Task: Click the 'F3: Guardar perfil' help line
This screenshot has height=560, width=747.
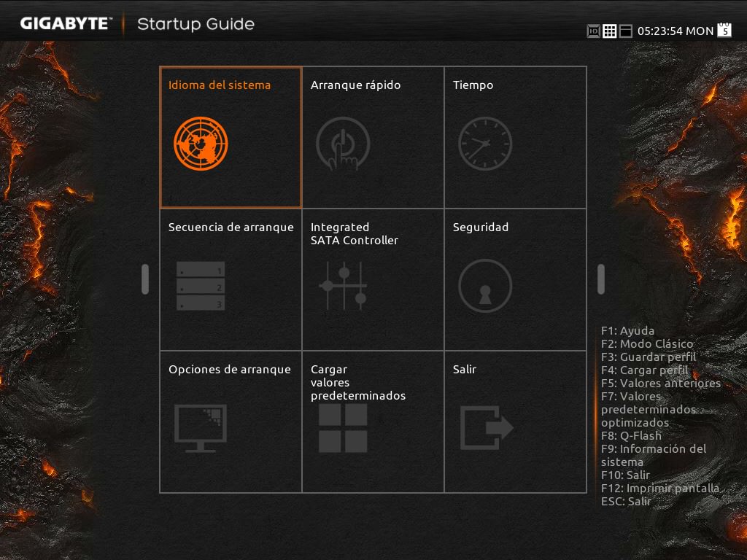Action: click(x=649, y=357)
